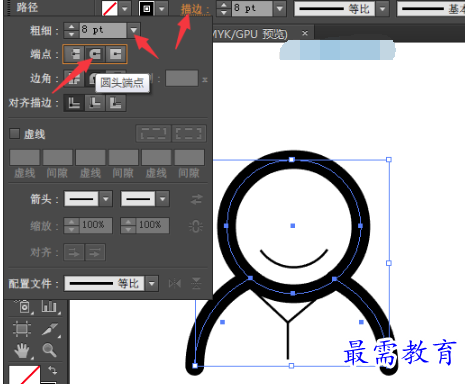Screen dimensions: 465x384
Task: Click second arrowhead scale 100% stepper
Action: click(128, 226)
